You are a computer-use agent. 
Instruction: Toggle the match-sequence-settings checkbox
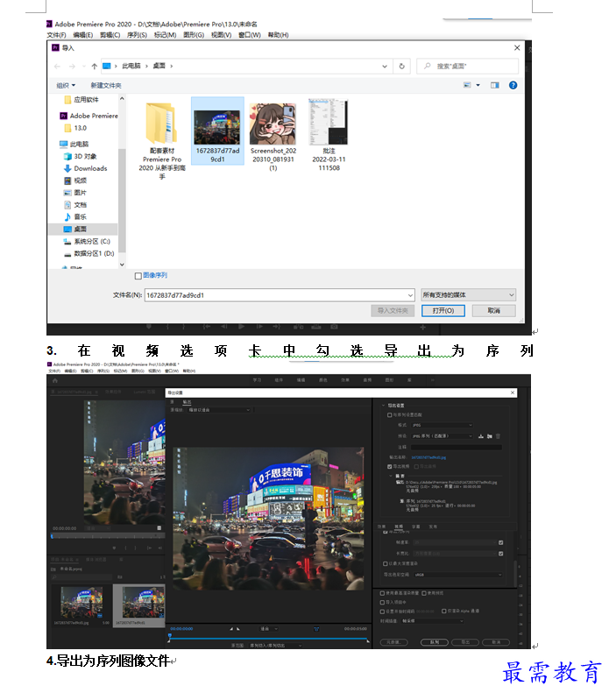pos(390,414)
